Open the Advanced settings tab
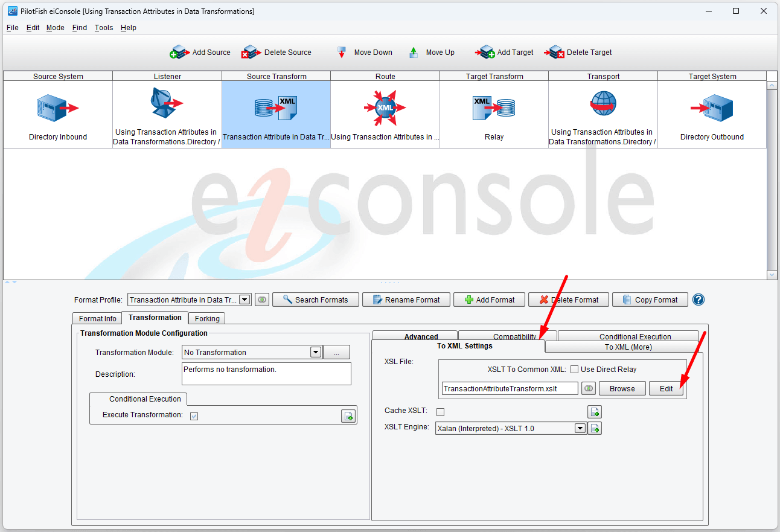 (x=415, y=336)
